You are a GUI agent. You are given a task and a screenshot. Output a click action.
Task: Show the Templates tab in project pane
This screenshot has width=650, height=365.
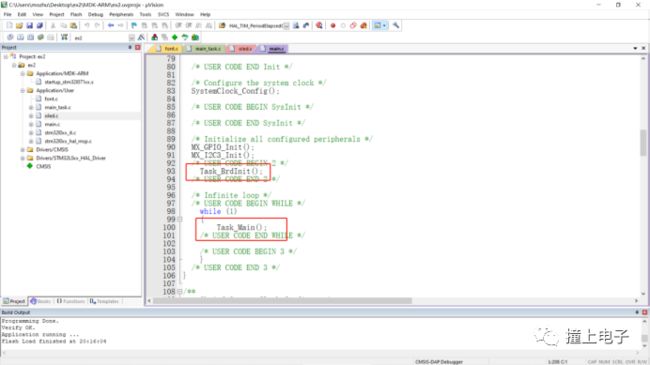(104, 301)
